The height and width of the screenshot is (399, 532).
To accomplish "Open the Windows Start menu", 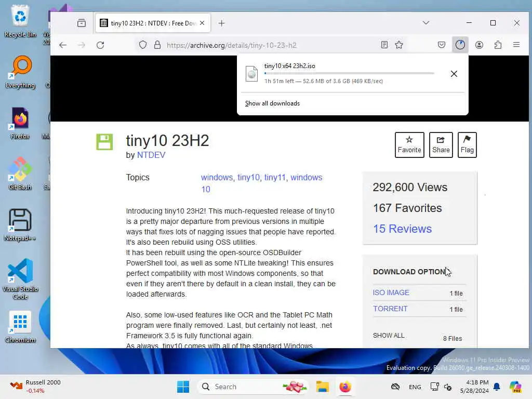I will [x=183, y=387].
